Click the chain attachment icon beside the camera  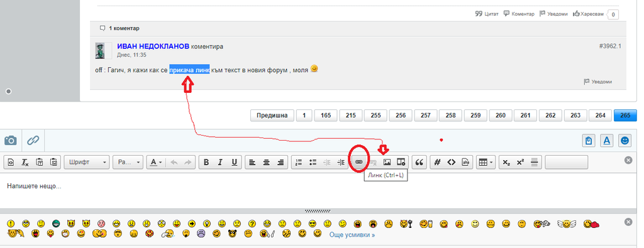(x=33, y=141)
